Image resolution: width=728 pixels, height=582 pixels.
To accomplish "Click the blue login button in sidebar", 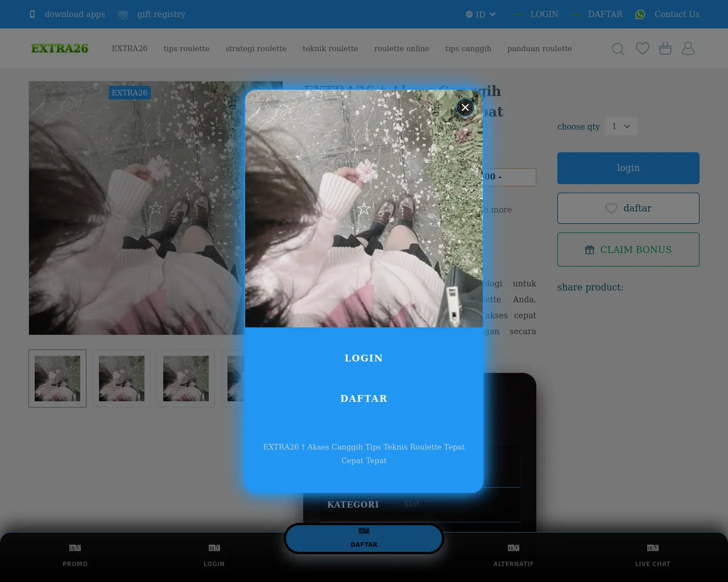I will click(x=628, y=168).
